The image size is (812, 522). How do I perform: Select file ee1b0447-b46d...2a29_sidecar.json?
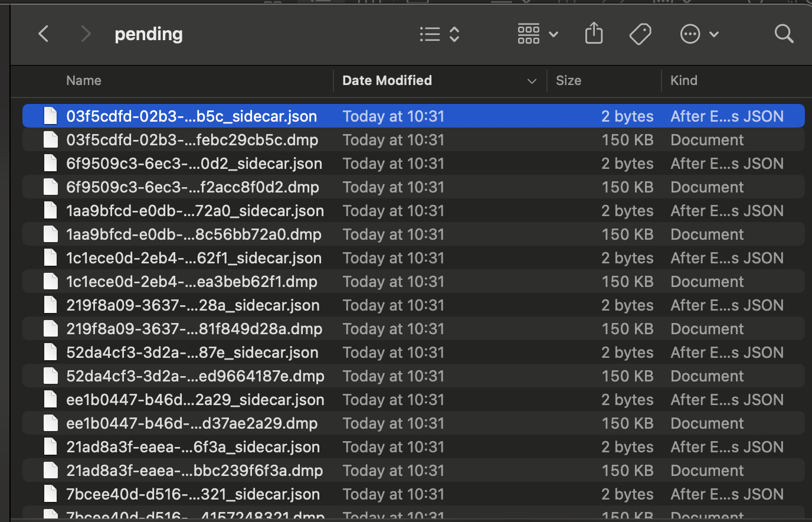tap(414, 399)
